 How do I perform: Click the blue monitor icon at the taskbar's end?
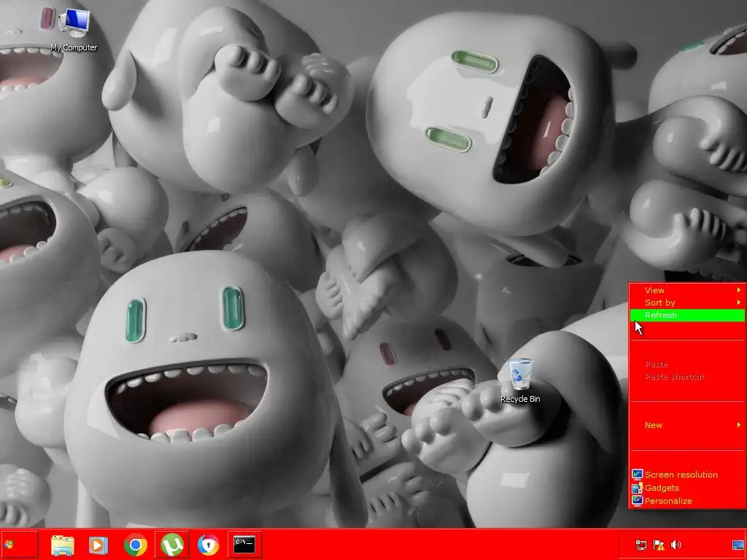click(738, 545)
